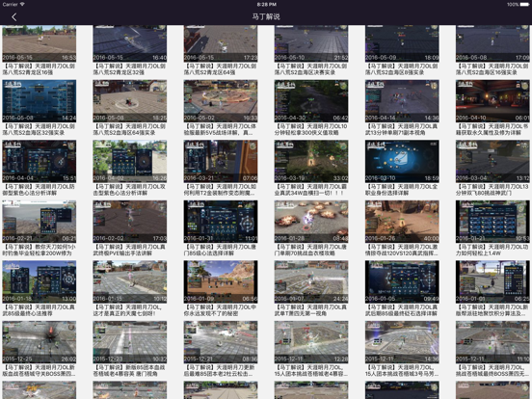
Task: Open the 2016-02-02 video lasting 17:03
Action: coord(130,222)
